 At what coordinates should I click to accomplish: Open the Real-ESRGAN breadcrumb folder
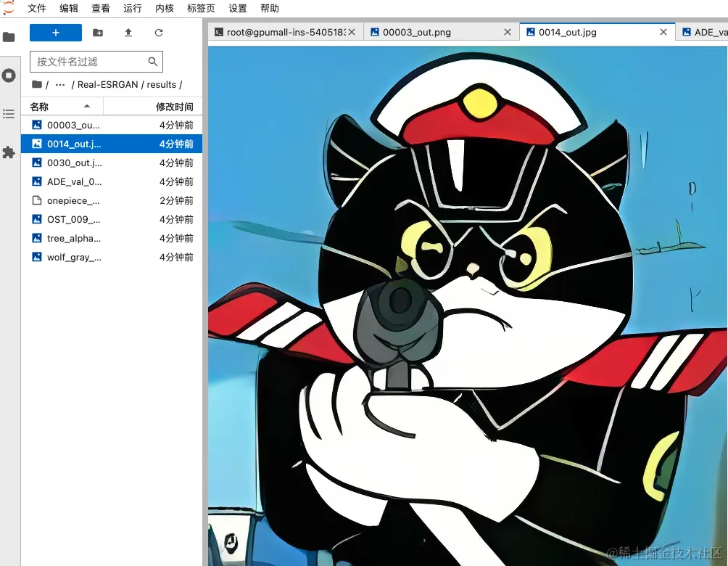tap(108, 85)
